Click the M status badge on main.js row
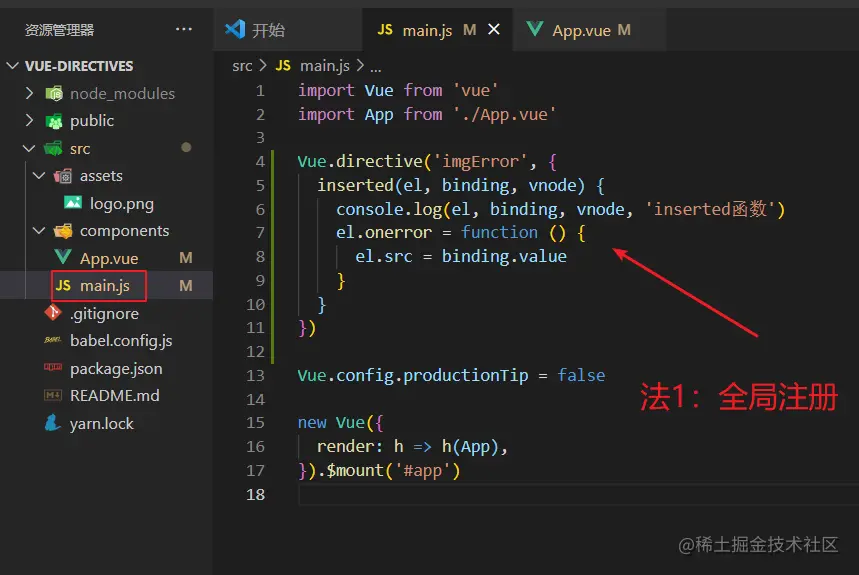 [186, 285]
